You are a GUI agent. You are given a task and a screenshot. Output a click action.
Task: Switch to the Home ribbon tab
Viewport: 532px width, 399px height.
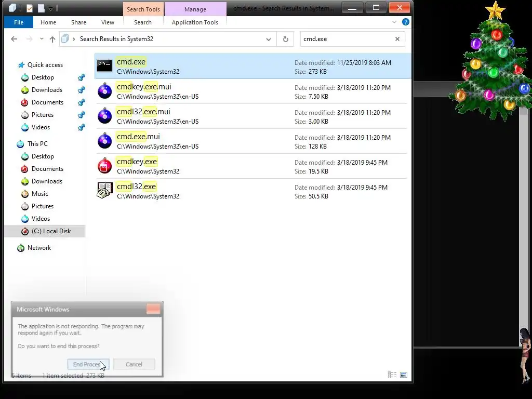tap(48, 22)
